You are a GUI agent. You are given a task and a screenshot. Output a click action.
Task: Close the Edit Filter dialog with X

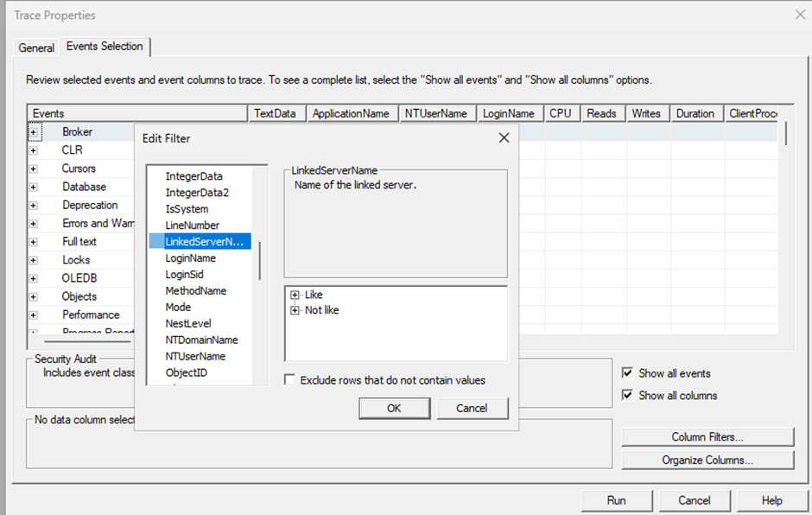pyautogui.click(x=504, y=137)
